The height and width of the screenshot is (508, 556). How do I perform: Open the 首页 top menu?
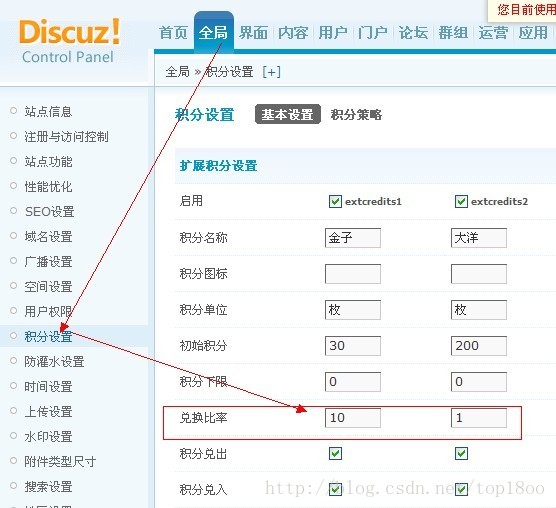coord(173,33)
